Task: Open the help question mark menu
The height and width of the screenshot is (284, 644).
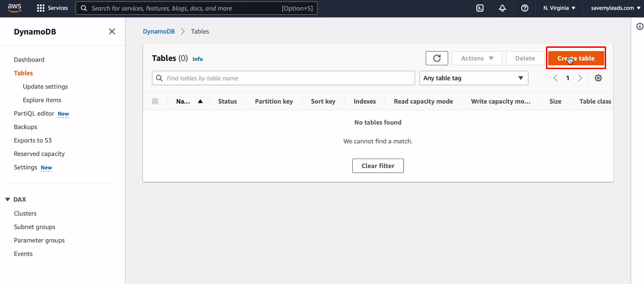Action: (525, 8)
